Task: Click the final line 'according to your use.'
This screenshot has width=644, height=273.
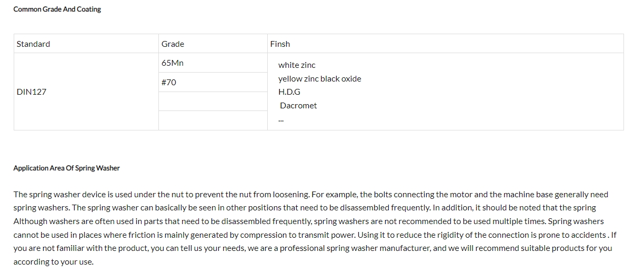Action: (53, 262)
